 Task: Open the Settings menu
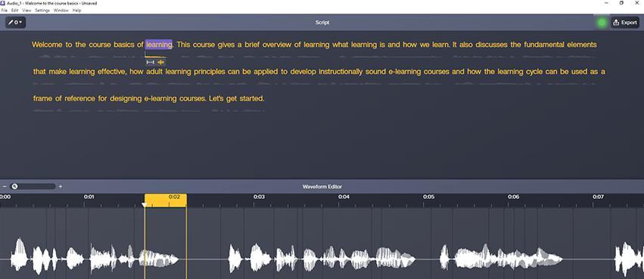coord(42,11)
